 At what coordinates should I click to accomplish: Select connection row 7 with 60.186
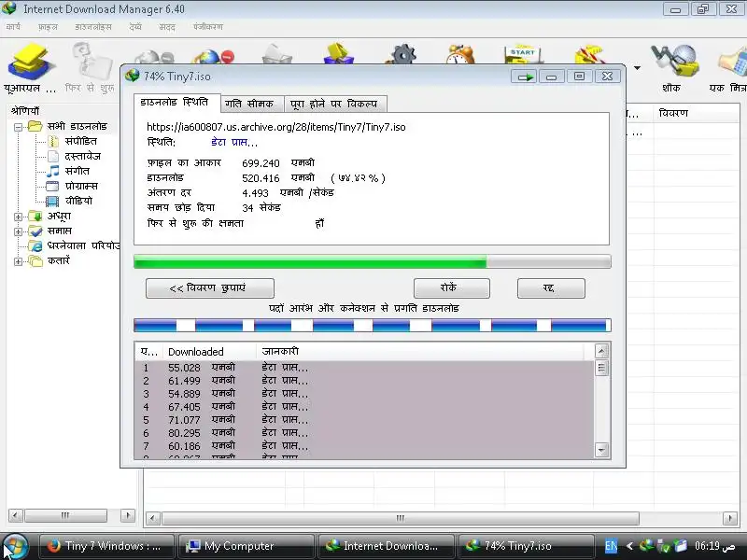364,446
